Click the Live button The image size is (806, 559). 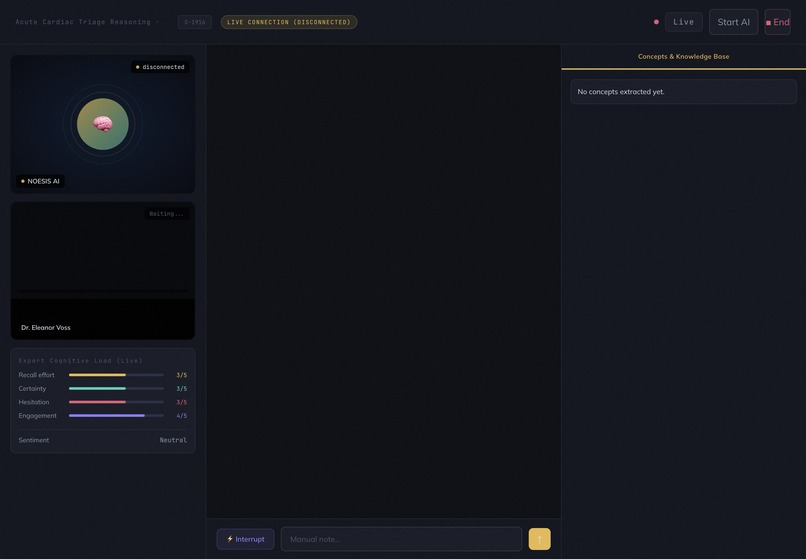tap(683, 22)
